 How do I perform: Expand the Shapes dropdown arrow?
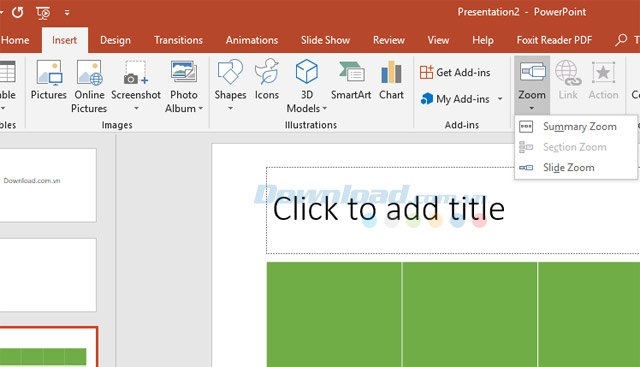230,109
